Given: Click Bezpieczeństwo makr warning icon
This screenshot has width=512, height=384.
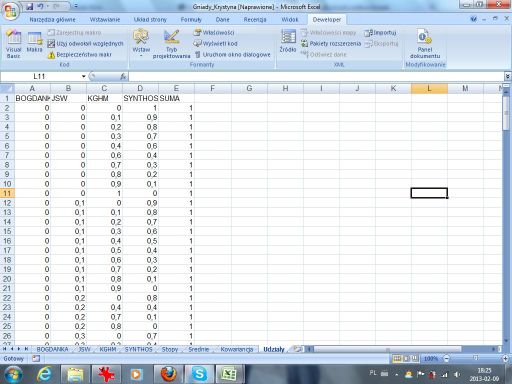Looking at the screenshot, I should coord(51,55).
